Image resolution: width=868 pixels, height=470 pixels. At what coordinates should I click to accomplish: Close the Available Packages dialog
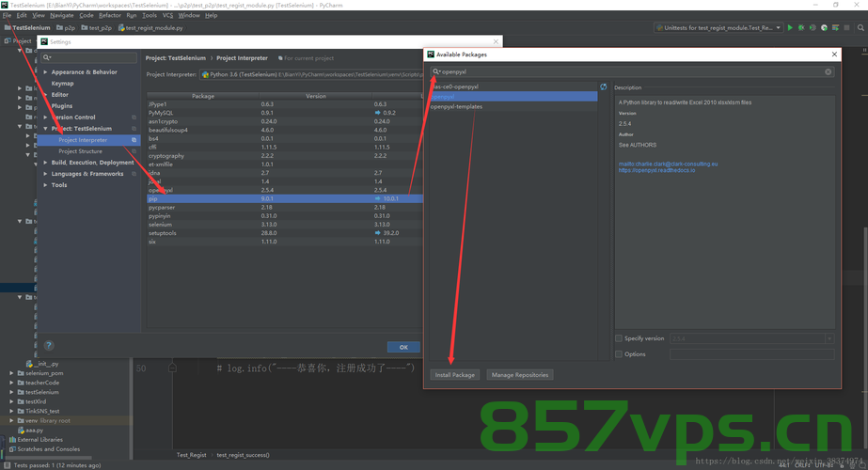coord(834,55)
